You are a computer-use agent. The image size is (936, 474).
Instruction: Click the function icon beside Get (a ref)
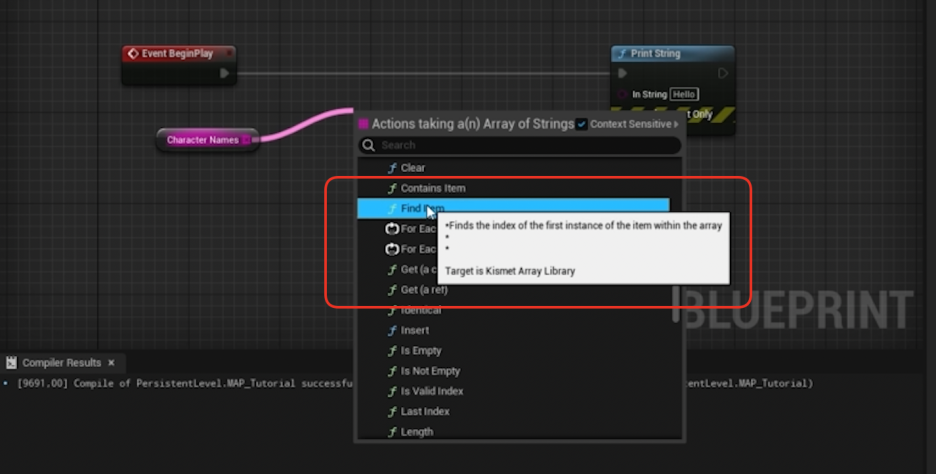(392, 290)
